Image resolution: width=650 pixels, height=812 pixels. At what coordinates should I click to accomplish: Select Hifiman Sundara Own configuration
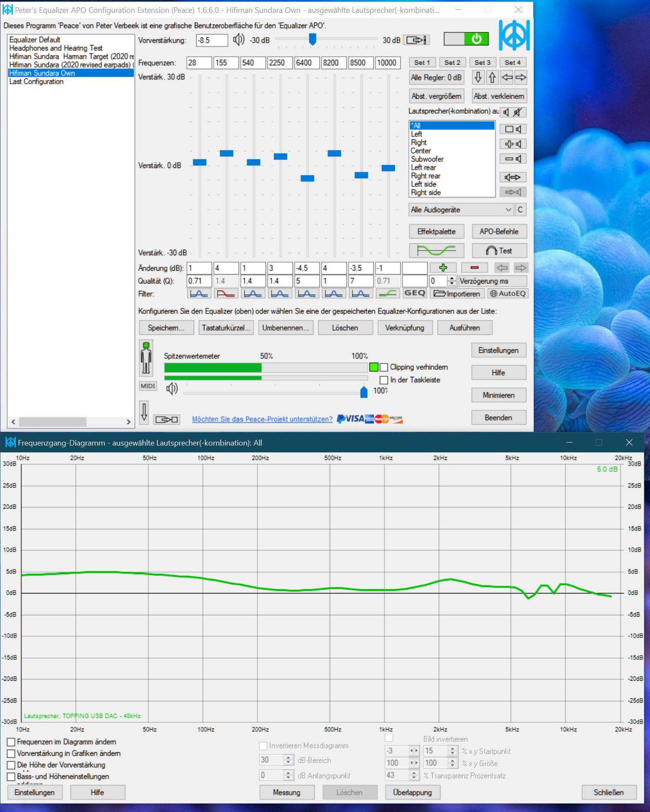(x=71, y=73)
